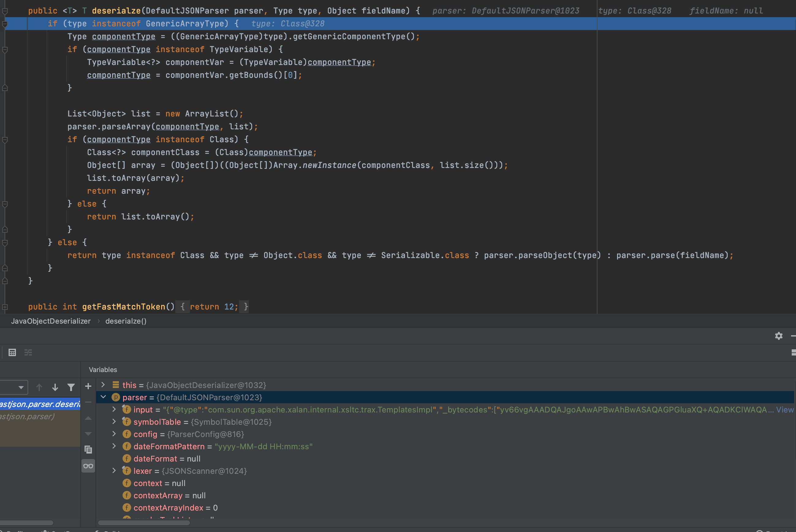Open the View link for the input value
The image size is (796, 532).
pos(785,409)
